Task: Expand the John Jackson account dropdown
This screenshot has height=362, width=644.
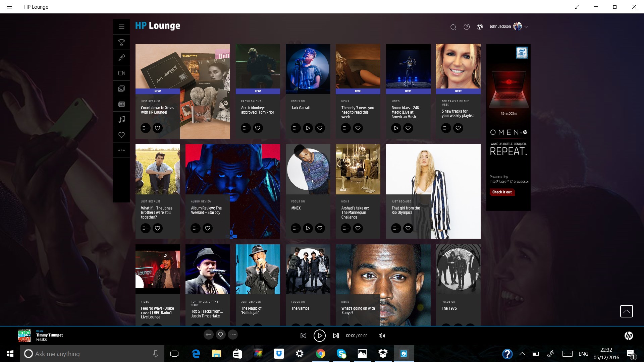Action: click(x=526, y=27)
